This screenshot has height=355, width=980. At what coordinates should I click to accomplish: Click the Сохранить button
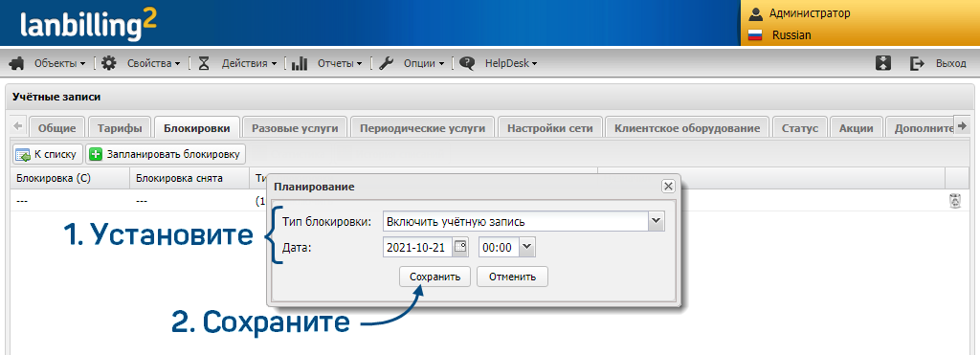tap(435, 277)
